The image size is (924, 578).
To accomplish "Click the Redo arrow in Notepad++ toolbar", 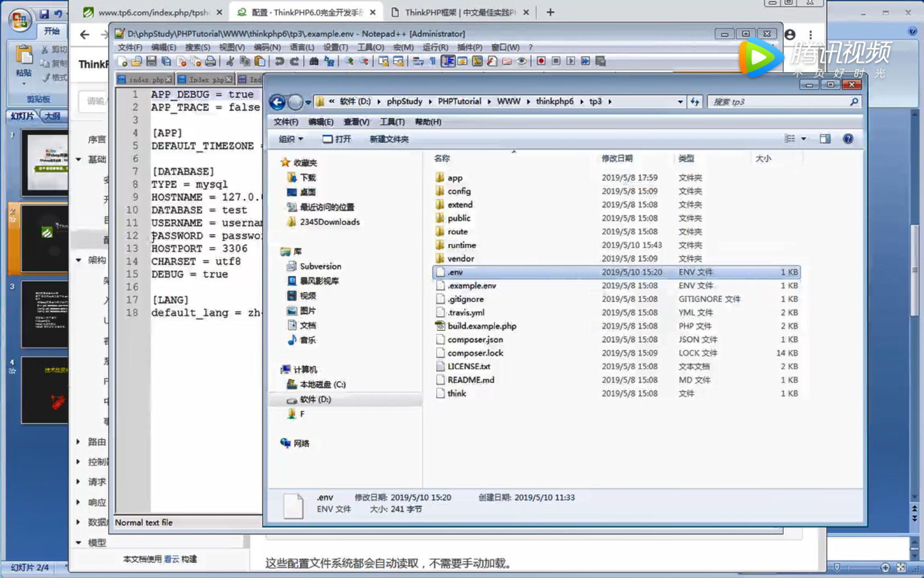I will tap(294, 61).
